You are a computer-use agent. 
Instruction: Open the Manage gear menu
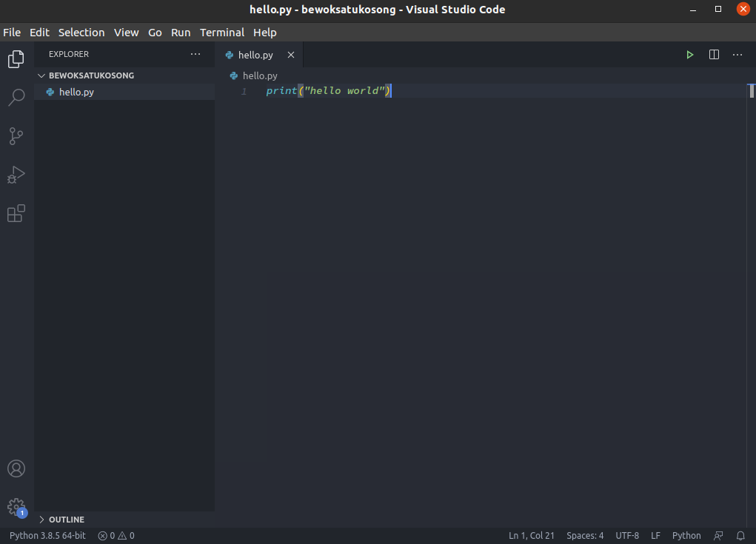tap(16, 508)
